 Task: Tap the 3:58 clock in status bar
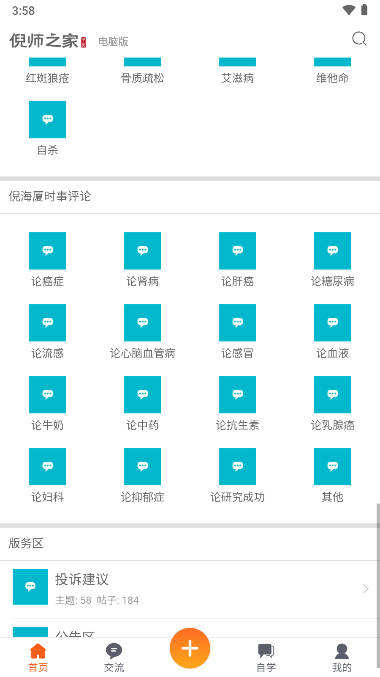click(x=23, y=11)
